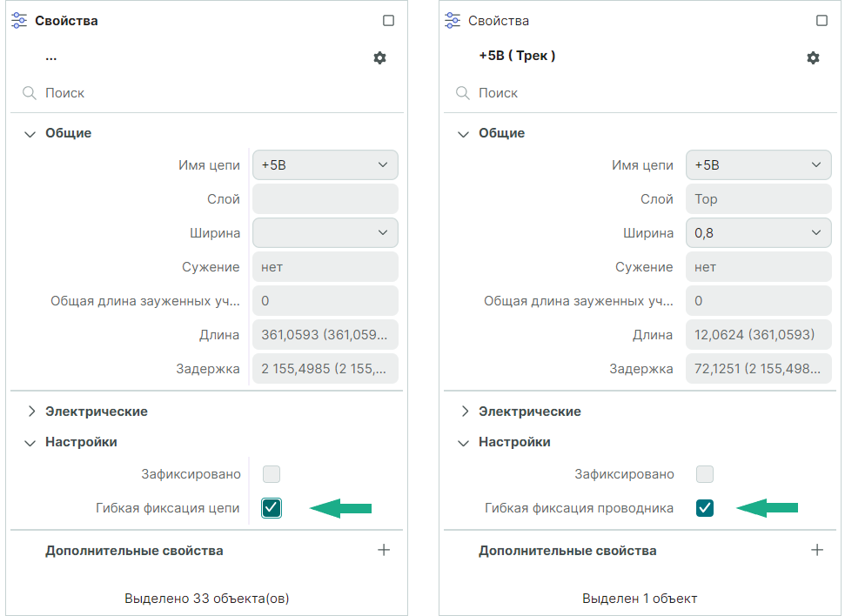Toggle 'Гибкая фиксация цепи' checkbox

[x=272, y=508]
